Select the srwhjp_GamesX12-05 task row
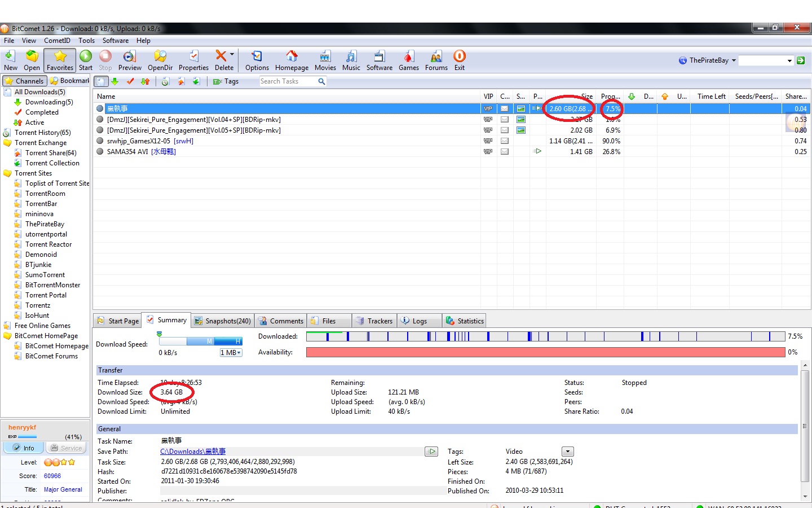 tap(451, 141)
